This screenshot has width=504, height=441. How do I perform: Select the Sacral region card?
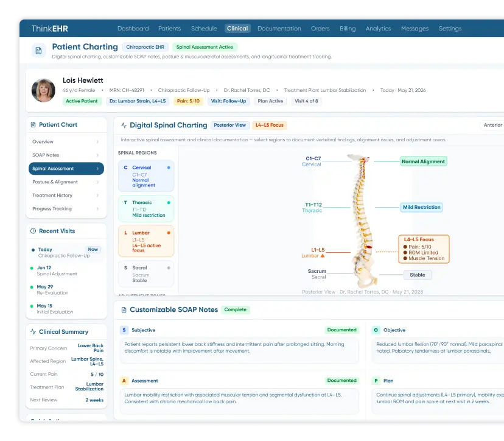tap(146, 273)
